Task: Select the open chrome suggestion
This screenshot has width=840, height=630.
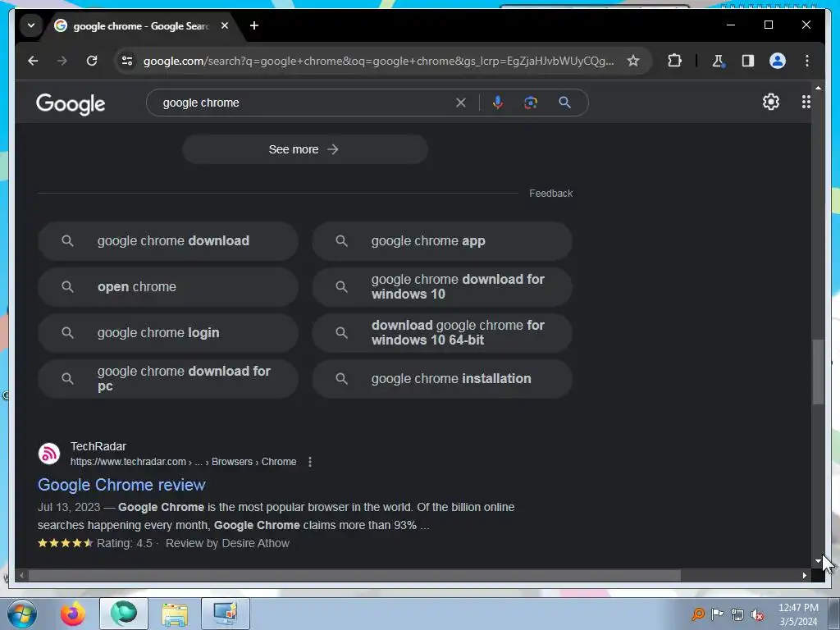Action: pyautogui.click(x=167, y=287)
